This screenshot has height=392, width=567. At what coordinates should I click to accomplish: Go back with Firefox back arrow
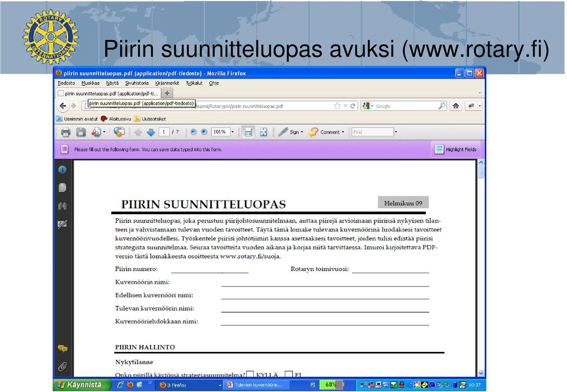click(x=63, y=106)
